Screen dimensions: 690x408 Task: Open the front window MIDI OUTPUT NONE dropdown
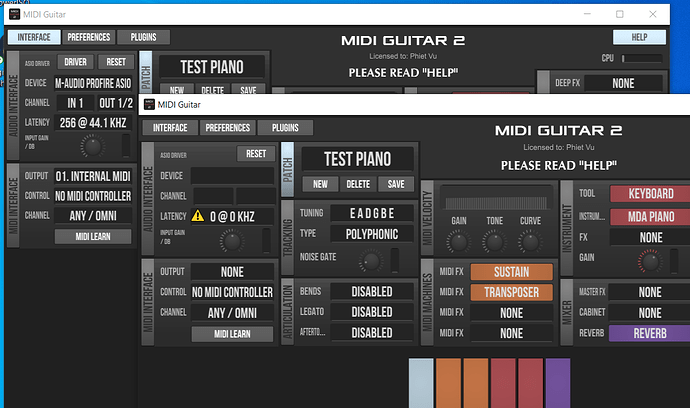click(x=232, y=272)
